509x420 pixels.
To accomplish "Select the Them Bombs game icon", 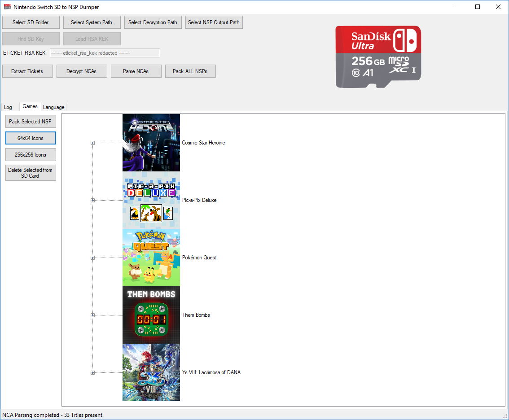I will pyautogui.click(x=151, y=315).
